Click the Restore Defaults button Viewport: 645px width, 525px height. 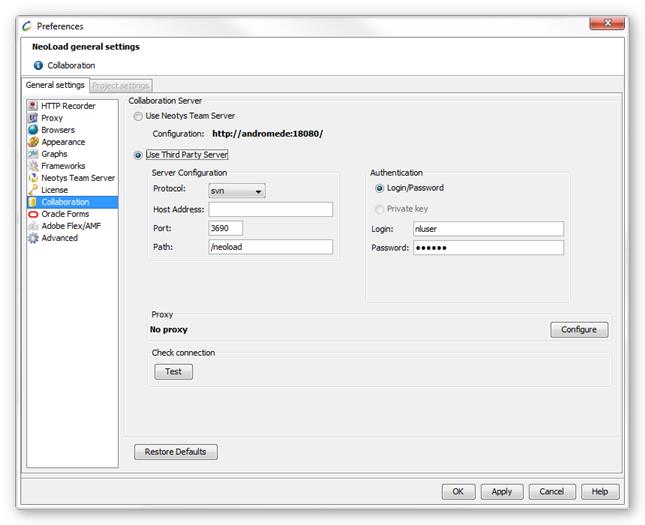coord(175,452)
